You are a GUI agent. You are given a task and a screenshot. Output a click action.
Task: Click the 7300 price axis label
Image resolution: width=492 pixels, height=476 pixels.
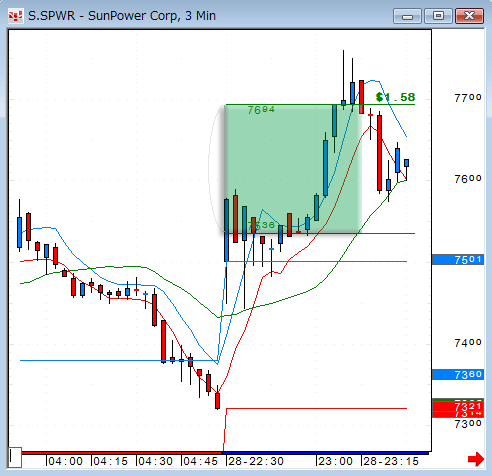468,424
